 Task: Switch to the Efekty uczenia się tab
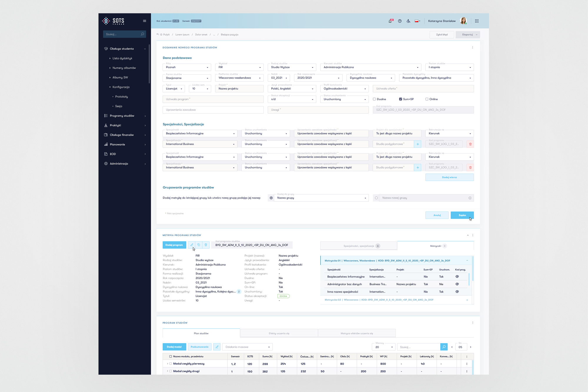coord(279,333)
